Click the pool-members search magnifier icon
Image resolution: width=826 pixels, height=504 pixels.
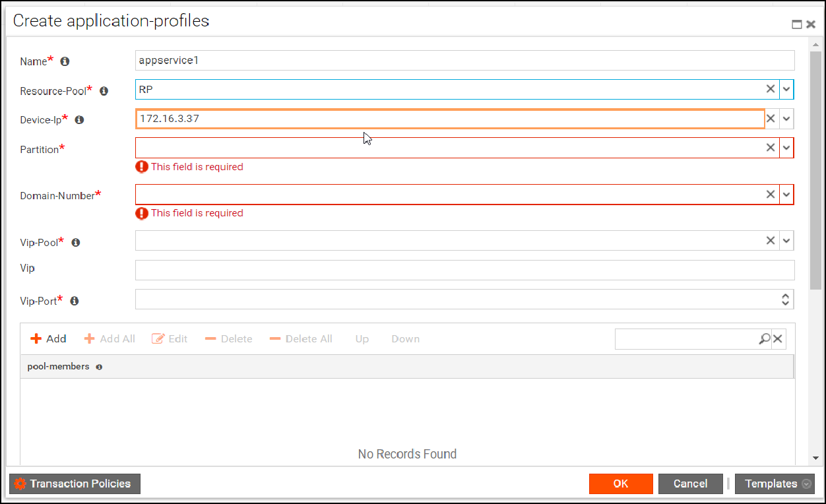[x=764, y=339]
